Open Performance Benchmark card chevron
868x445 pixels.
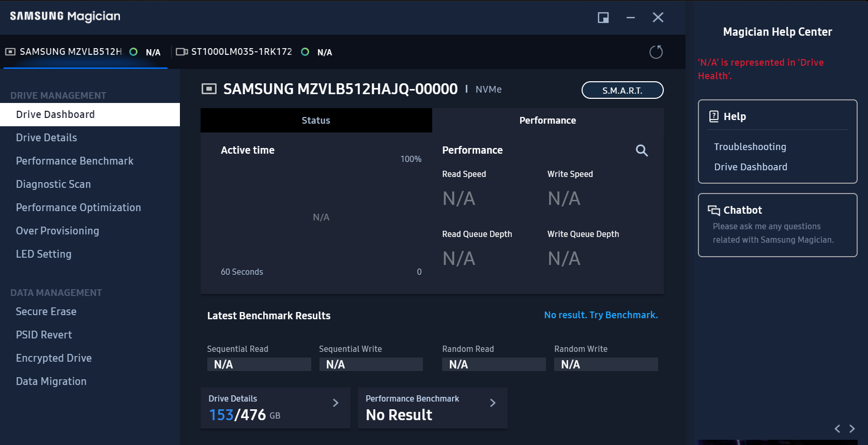pyautogui.click(x=493, y=403)
